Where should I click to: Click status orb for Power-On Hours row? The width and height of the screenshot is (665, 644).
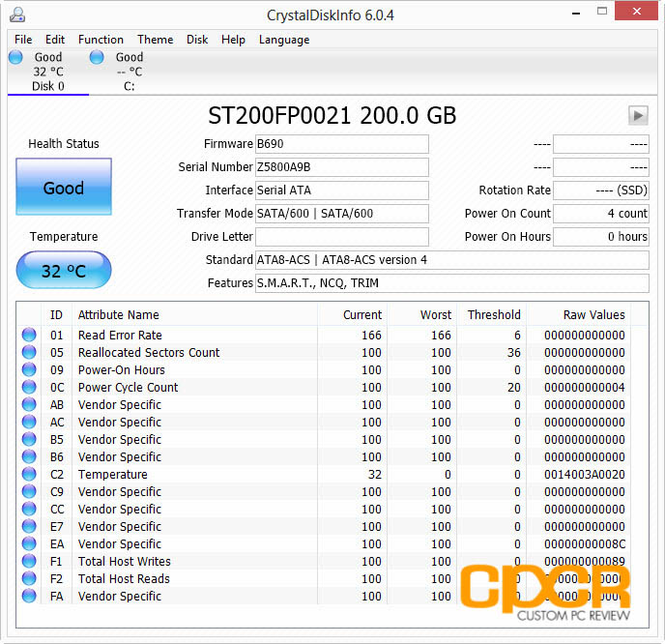click(29, 369)
